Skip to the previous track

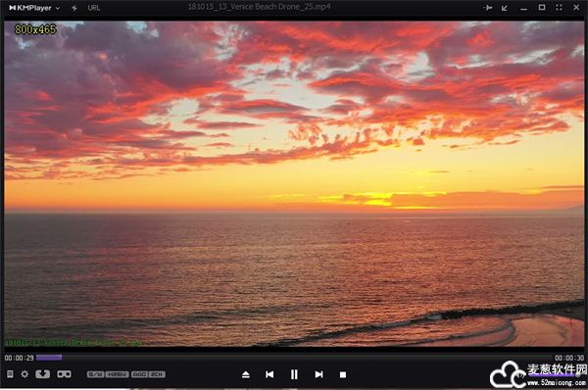pos(269,374)
